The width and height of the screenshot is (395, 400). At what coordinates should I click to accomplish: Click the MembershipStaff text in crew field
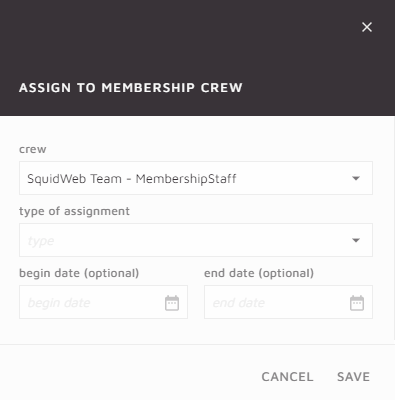pos(186,179)
